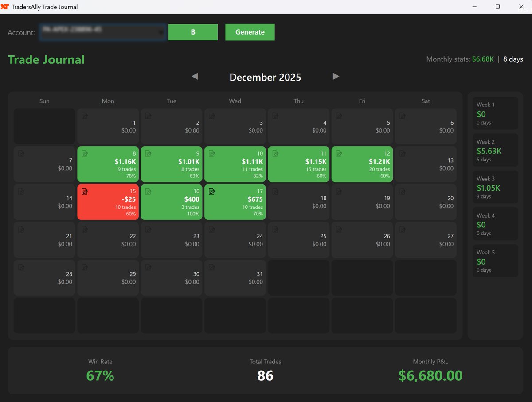Click the Generate button
The width and height of the screenshot is (532, 402).
(250, 32)
